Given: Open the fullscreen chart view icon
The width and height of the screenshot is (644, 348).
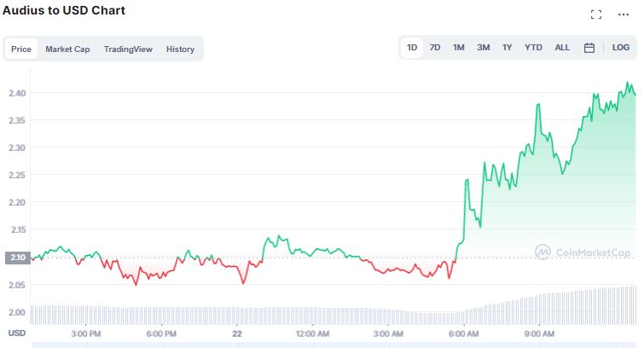Looking at the screenshot, I should pos(596,14).
